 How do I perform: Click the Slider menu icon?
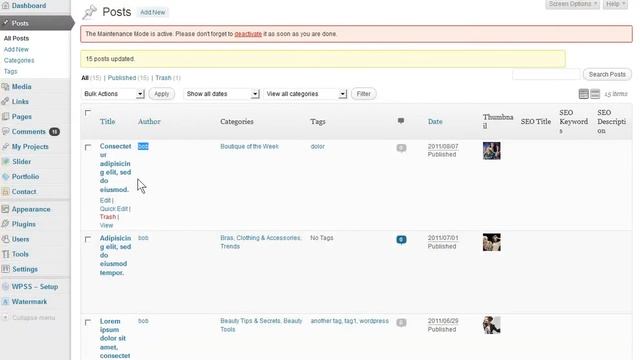5,162
